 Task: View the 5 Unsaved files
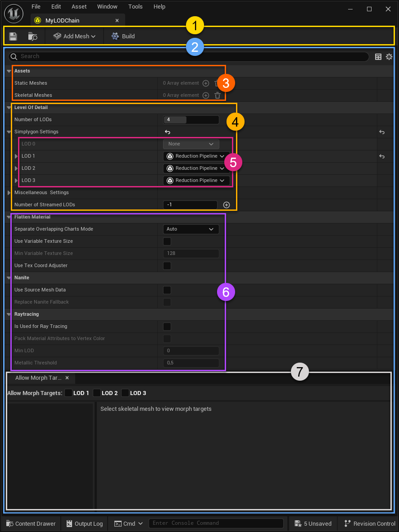point(313,523)
